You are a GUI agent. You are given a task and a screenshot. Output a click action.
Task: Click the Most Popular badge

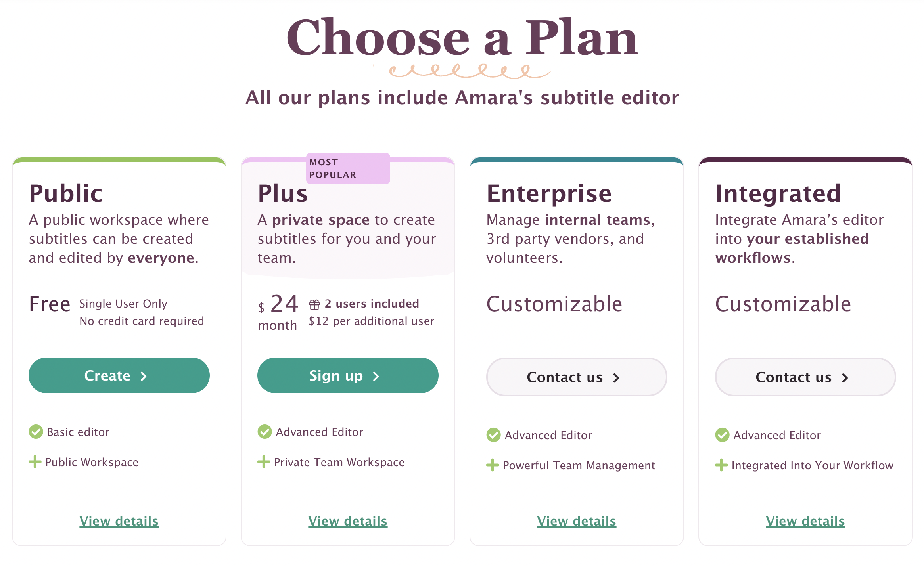click(x=348, y=168)
